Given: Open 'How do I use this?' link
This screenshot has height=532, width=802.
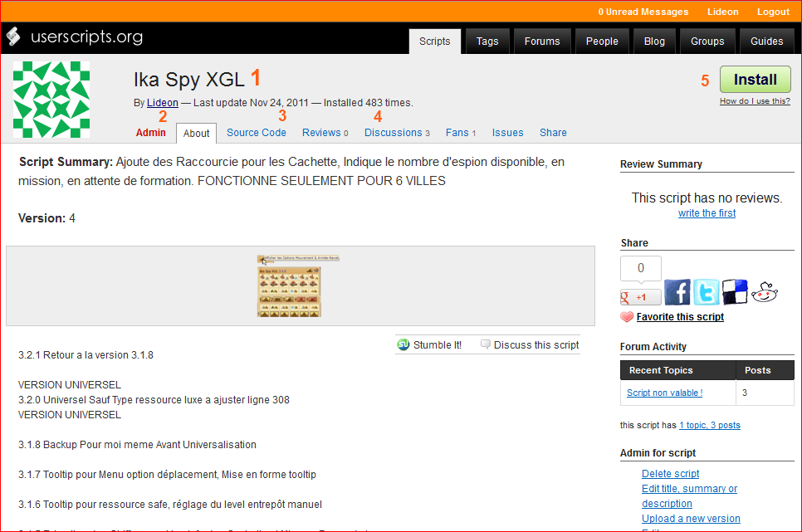Looking at the screenshot, I should click(755, 101).
